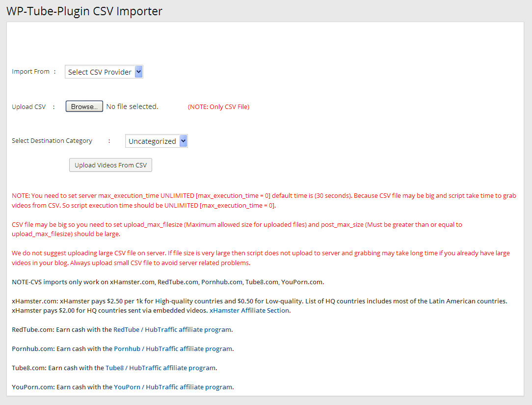This screenshot has width=532, height=405.
Task: Click the Browse... file button
Action: [84, 106]
